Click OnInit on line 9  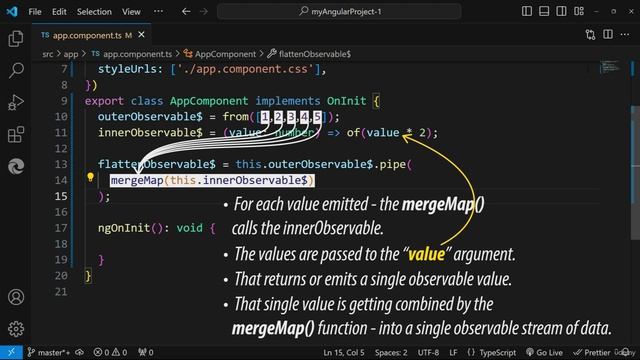(x=346, y=101)
